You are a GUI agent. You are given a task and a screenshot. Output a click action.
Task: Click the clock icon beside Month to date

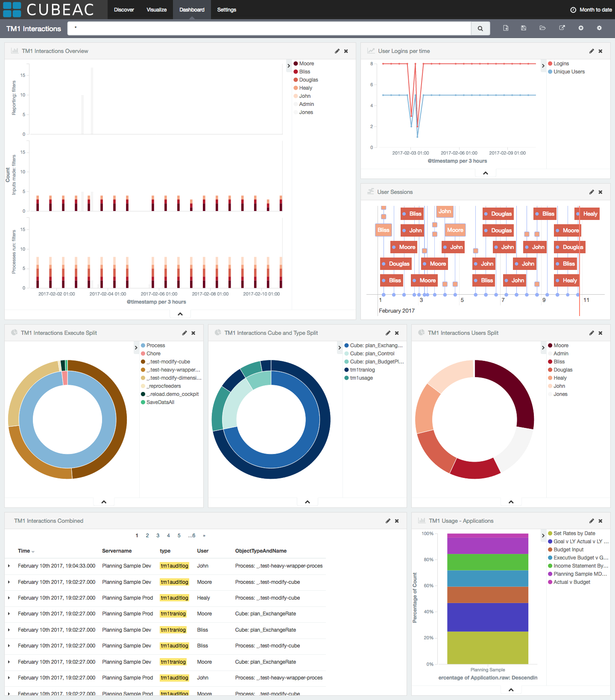573,10
